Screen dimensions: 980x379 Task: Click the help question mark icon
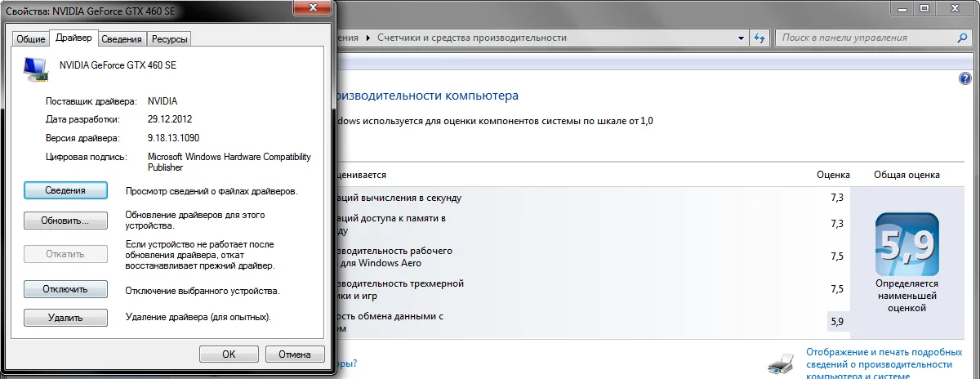[x=964, y=78]
